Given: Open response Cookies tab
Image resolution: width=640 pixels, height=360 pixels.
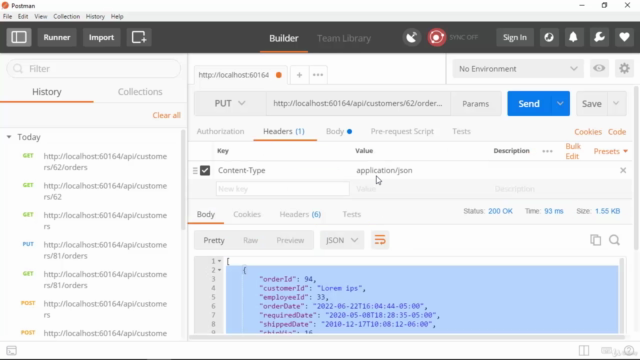Looking at the screenshot, I should (247, 214).
